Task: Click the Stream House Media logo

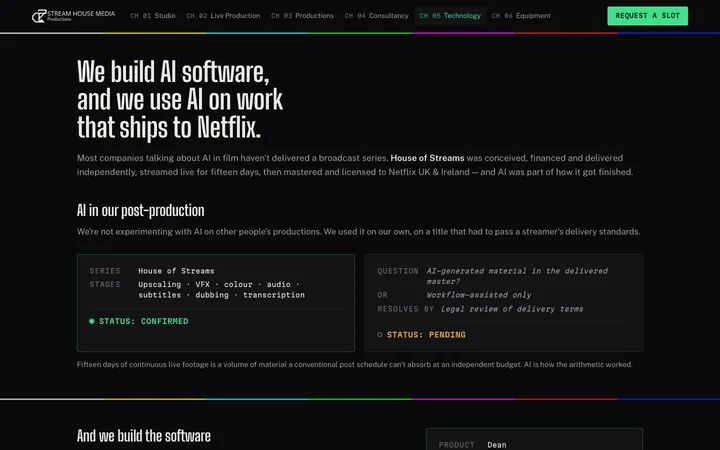Action: 73,16
